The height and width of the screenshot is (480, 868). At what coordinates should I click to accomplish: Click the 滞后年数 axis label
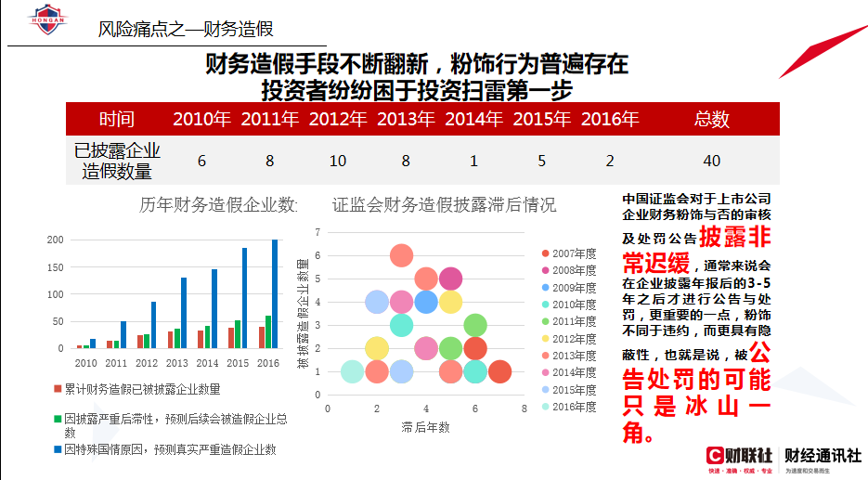coord(425,427)
